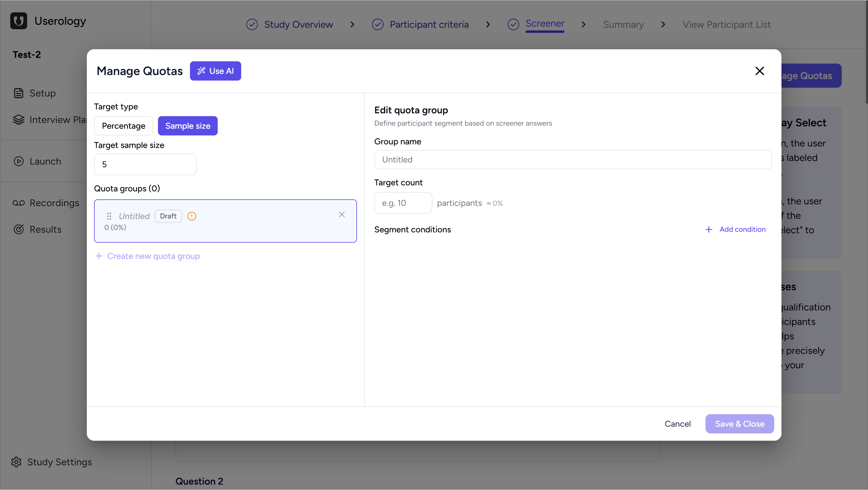Switch to the Screener step
Viewport: 868px width, 490px height.
544,24
